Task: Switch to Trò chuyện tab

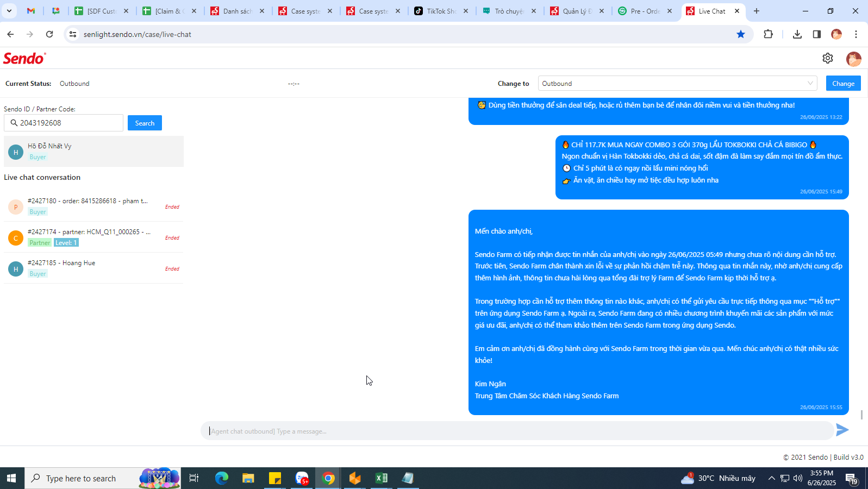Action: click(x=510, y=11)
